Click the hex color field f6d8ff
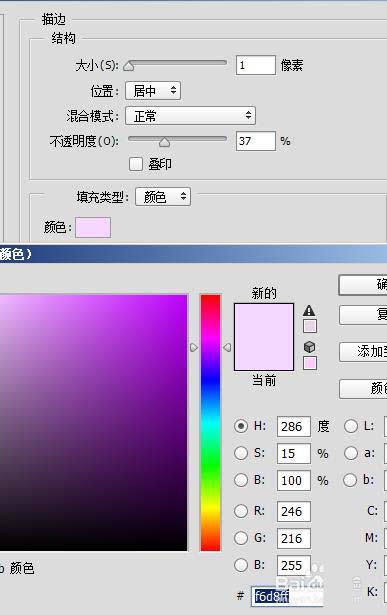This screenshot has width=387, height=615. 287,597
